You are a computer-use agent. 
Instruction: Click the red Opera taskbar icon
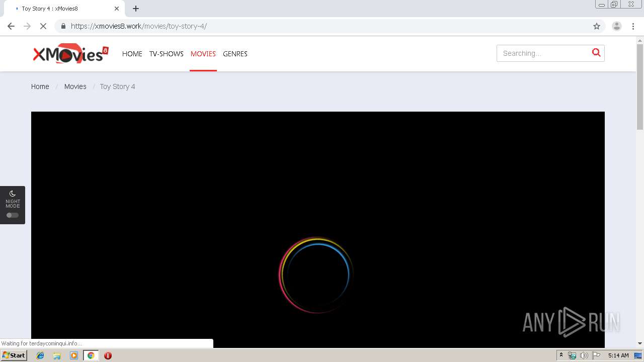click(108, 355)
